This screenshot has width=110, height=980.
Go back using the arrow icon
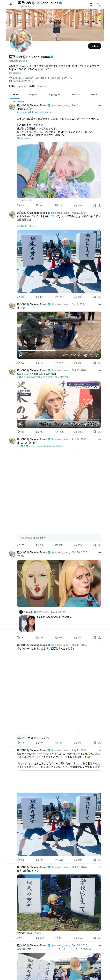[11, 4]
